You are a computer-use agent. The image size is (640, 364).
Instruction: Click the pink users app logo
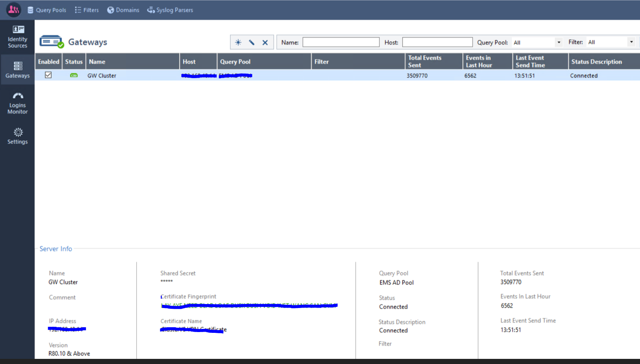pos(13,9)
